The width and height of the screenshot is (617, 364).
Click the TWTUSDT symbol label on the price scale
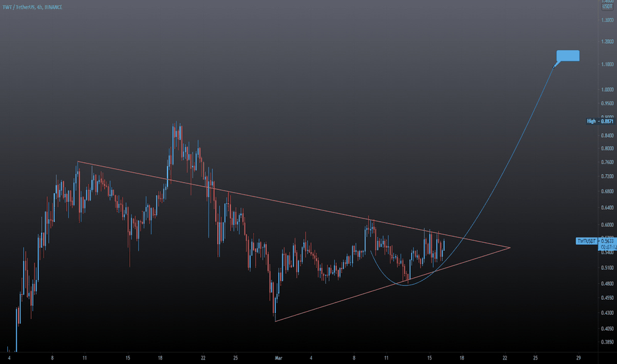click(x=587, y=241)
